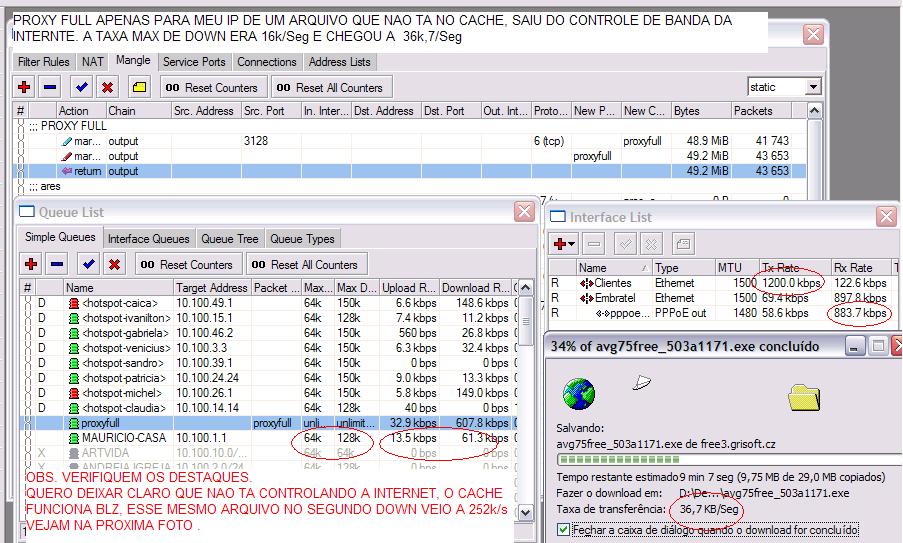The image size is (903, 543).
Task: Open the static filter dropdown in Firewall window
Action: 813,87
